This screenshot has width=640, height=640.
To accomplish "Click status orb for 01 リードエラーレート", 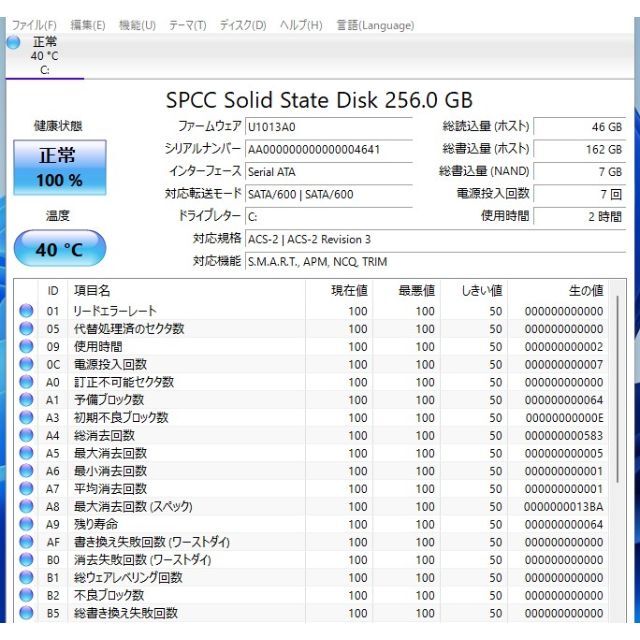I will click(26, 311).
